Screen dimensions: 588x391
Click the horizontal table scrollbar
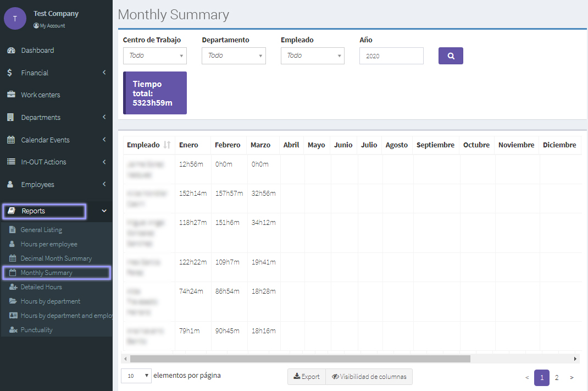click(300, 359)
